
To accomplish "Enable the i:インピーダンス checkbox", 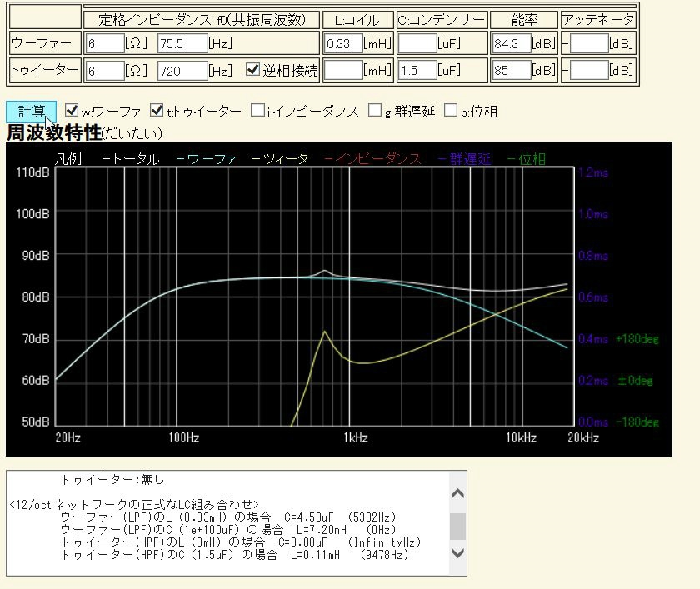I will 257,110.
